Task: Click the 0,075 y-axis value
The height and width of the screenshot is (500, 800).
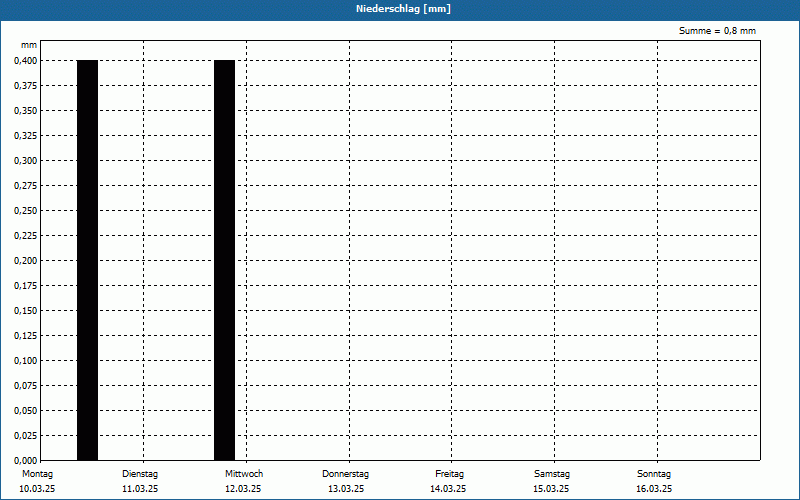Action: pyautogui.click(x=26, y=386)
